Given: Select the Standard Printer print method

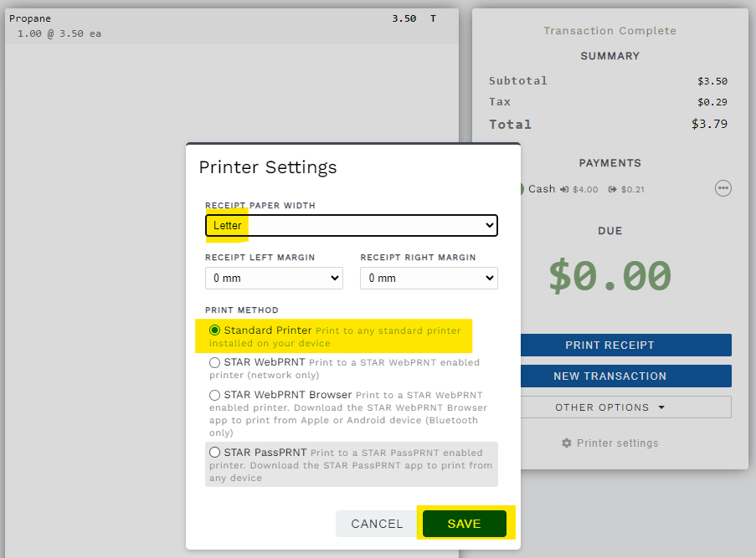Looking at the screenshot, I should coord(215,330).
